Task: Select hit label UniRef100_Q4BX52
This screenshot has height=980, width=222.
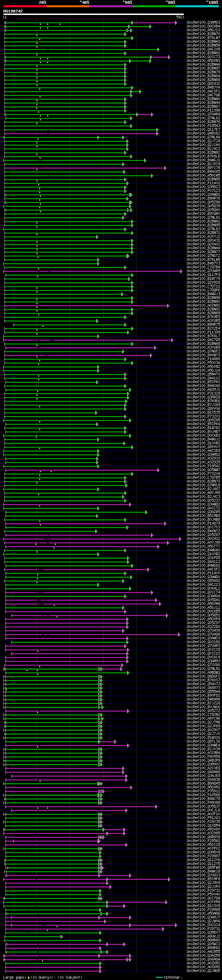Action: [203, 133]
